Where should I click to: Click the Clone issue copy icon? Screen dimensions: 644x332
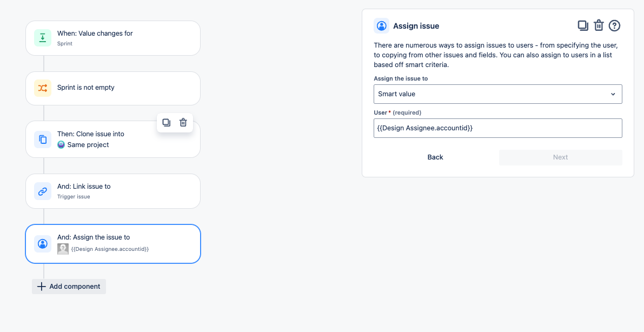click(x=43, y=140)
